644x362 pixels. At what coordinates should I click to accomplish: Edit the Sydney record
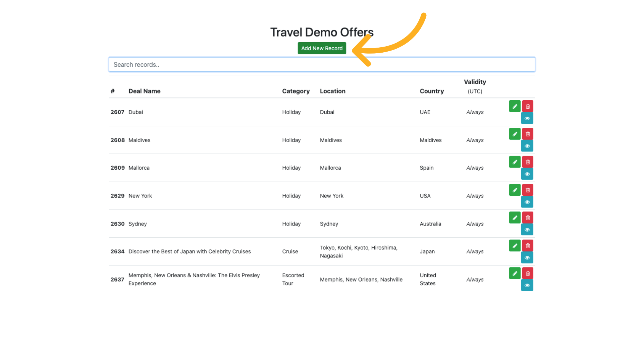[515, 218]
